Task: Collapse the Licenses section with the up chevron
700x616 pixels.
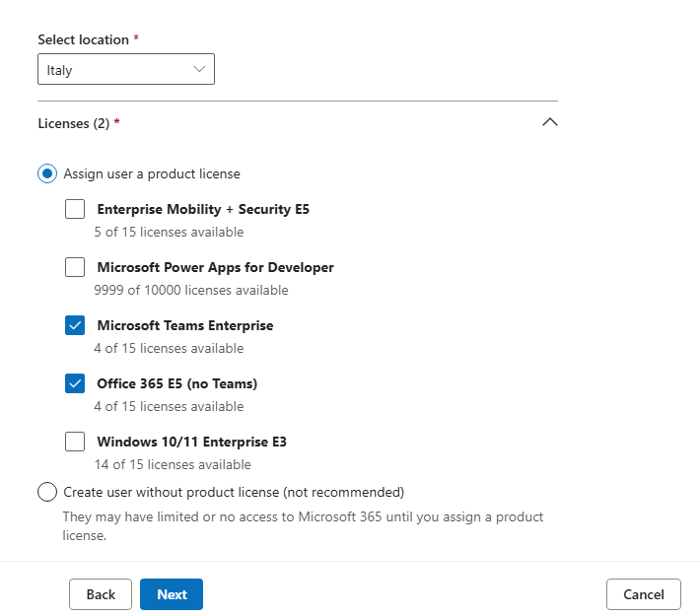Action: 549,122
